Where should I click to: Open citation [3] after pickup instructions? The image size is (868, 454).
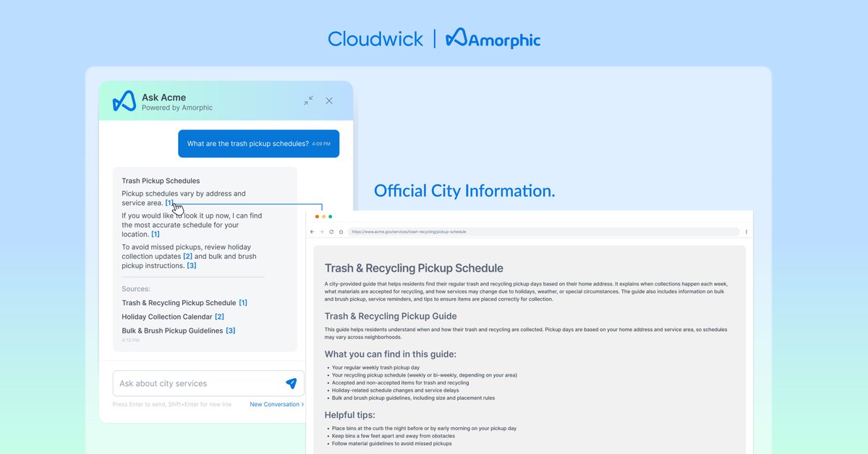coord(192,265)
